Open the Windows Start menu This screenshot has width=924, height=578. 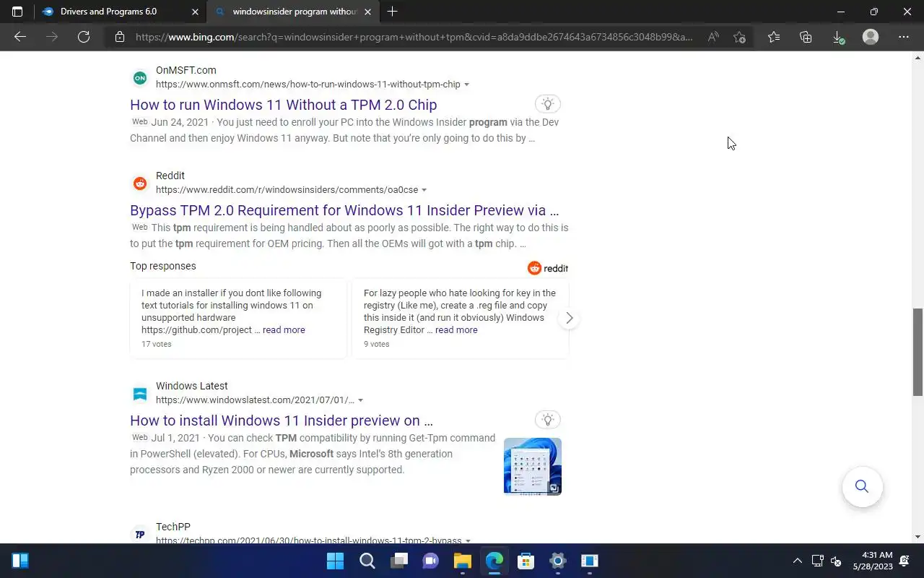point(336,561)
